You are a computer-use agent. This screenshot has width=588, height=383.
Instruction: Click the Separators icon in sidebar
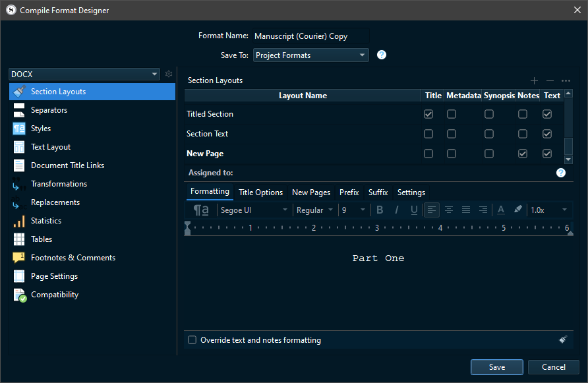click(19, 110)
